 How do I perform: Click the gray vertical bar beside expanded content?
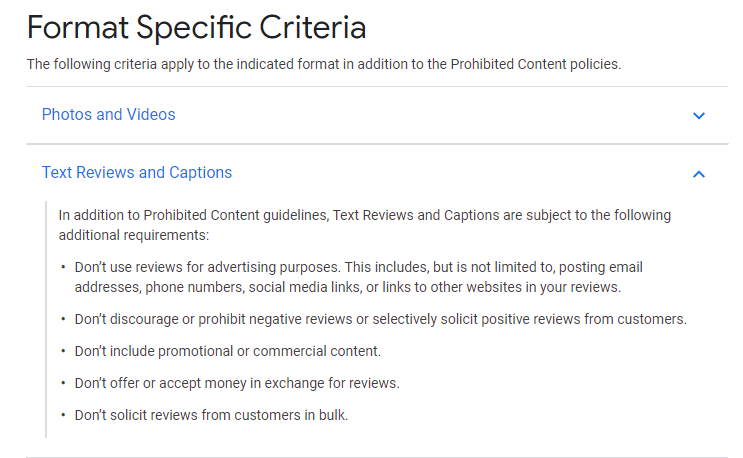click(x=46, y=319)
